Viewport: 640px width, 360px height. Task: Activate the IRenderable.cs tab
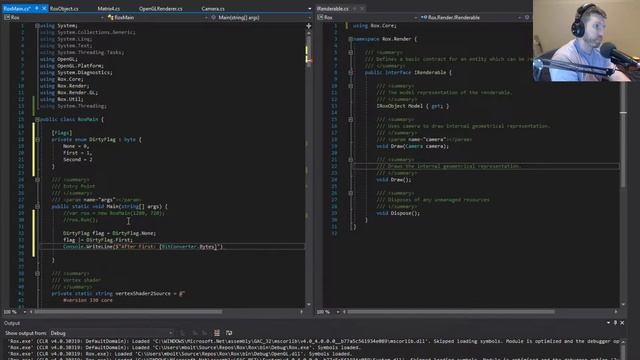pos(333,9)
